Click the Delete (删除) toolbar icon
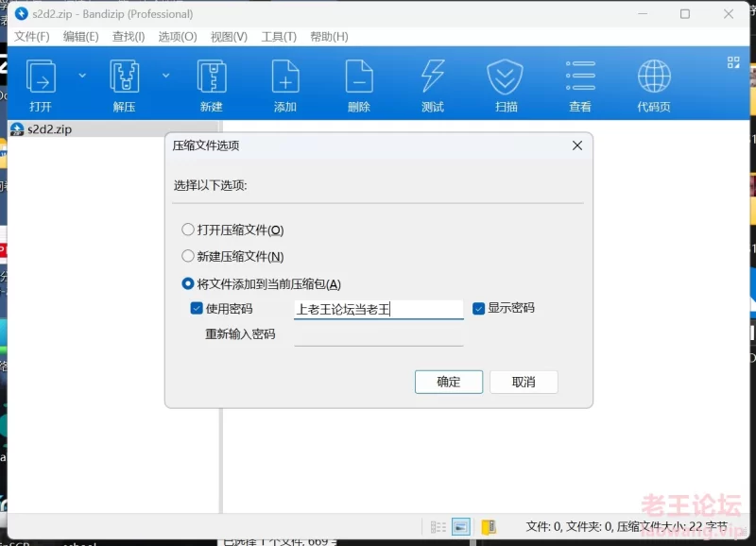756x546 pixels. [x=359, y=77]
